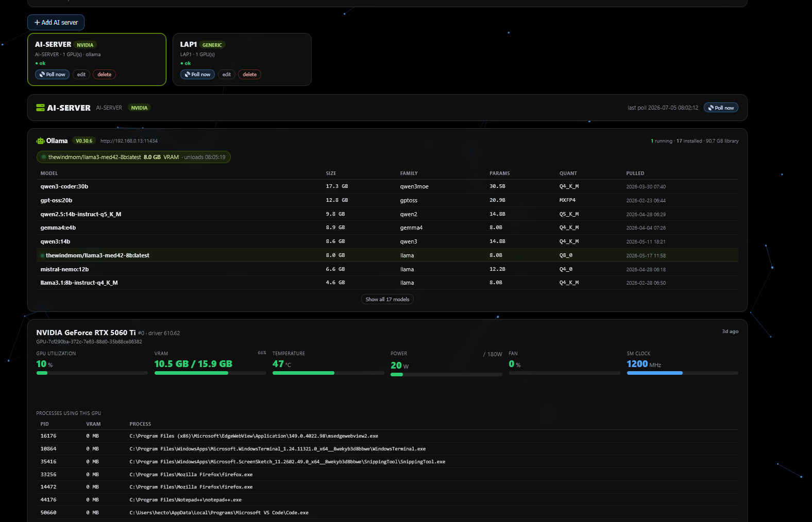The width and height of the screenshot is (812, 522).
Task: Click the temperature progress bar
Action: click(328, 373)
